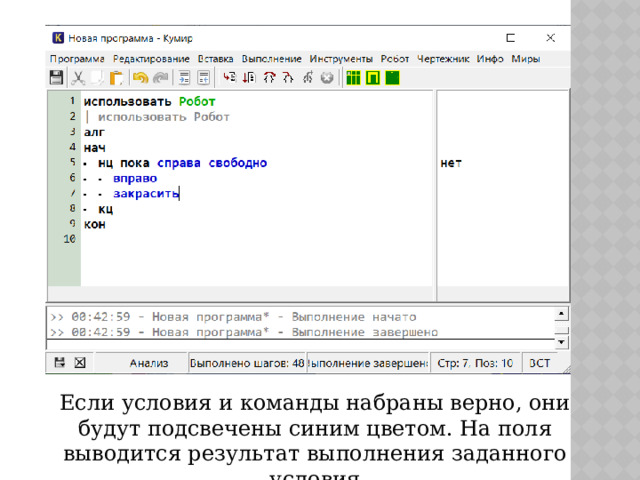
Task: Click the gray Stop execution icon
Action: coord(327,78)
